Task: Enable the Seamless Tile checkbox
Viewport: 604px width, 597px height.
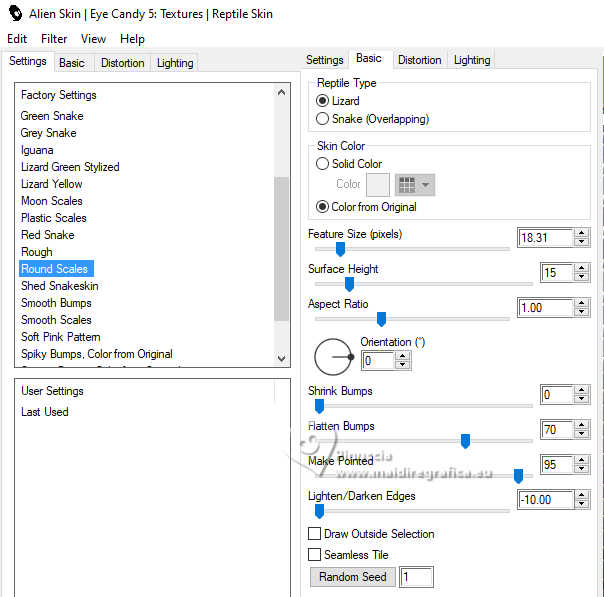Action: [314, 555]
